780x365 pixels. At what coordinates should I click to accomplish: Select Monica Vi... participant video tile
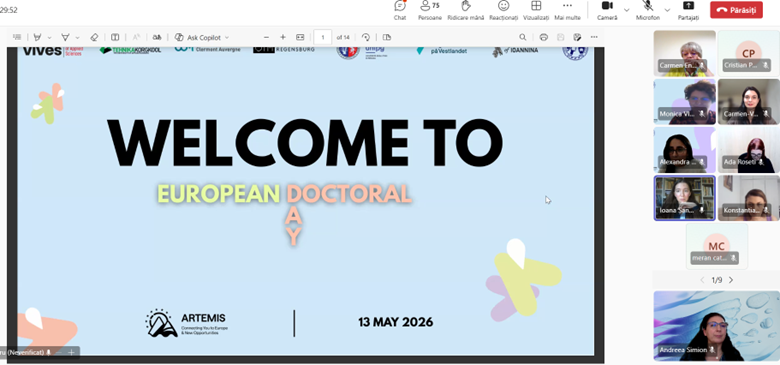pos(684,101)
